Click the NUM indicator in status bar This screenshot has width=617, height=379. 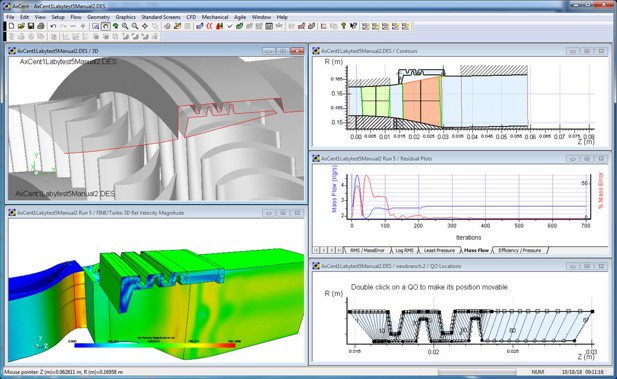pyautogui.click(x=538, y=372)
